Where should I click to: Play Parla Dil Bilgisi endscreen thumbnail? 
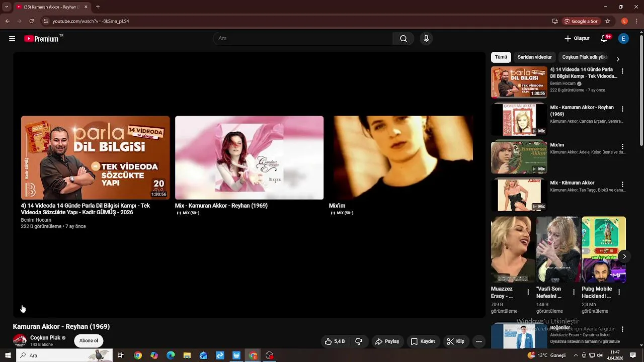tap(95, 158)
